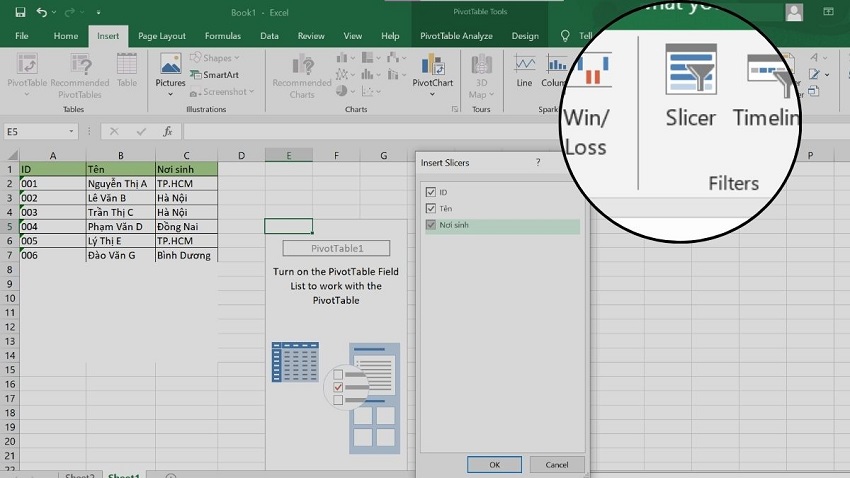Open the PivotTable Analyze tab
Image resolution: width=850 pixels, height=478 pixels.
[x=455, y=36]
